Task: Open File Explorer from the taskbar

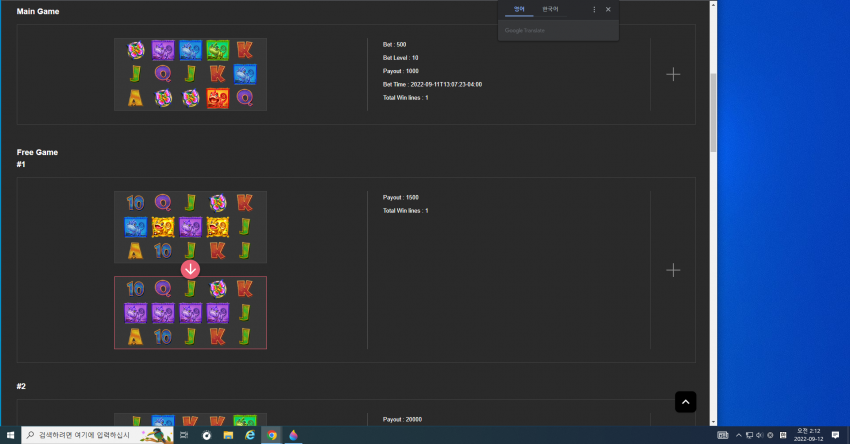Action: click(x=228, y=435)
